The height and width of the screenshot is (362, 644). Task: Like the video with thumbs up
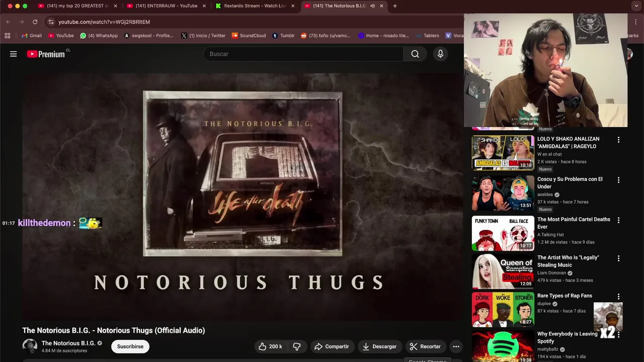270,346
